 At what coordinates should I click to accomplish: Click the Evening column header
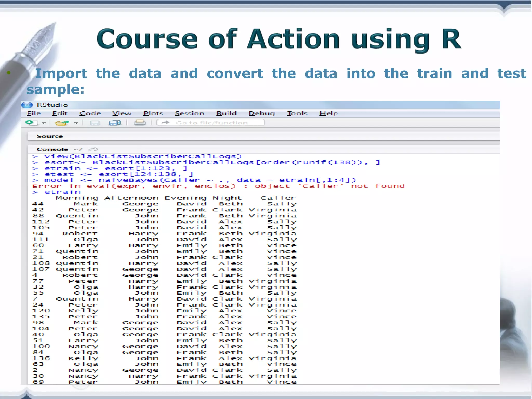pos(185,198)
